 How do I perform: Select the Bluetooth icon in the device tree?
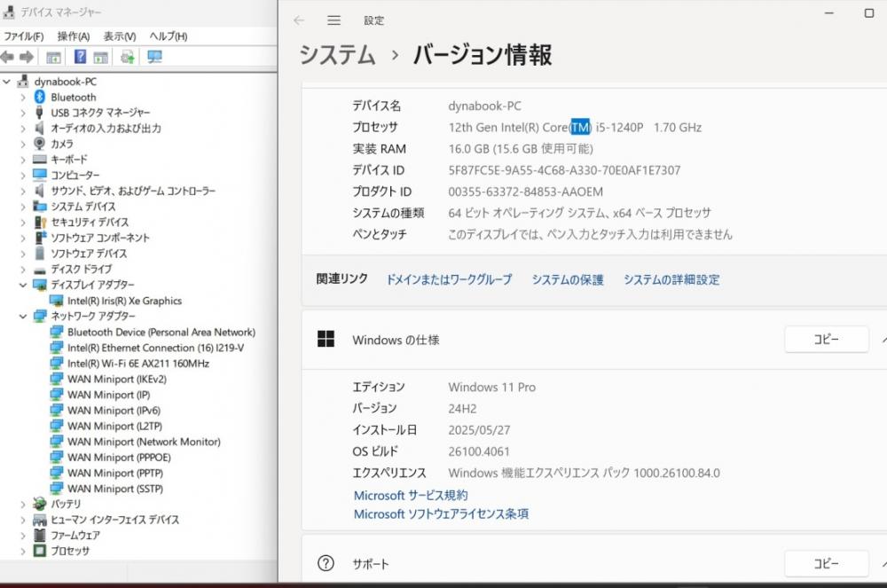[40, 98]
